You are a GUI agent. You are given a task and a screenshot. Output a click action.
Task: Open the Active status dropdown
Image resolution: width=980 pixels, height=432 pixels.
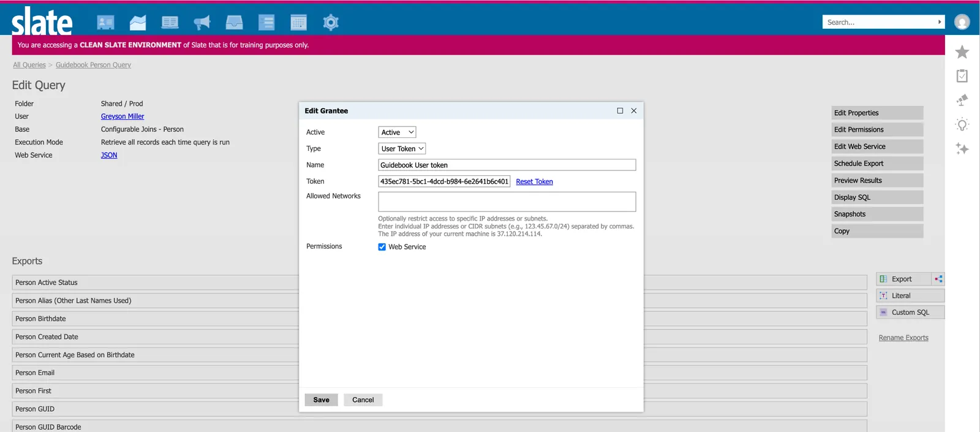click(x=398, y=132)
